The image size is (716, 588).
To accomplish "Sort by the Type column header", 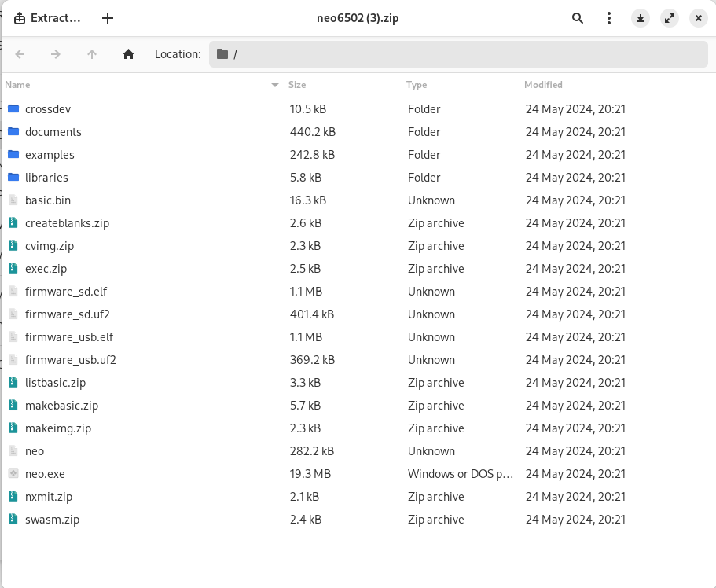I will click(417, 85).
